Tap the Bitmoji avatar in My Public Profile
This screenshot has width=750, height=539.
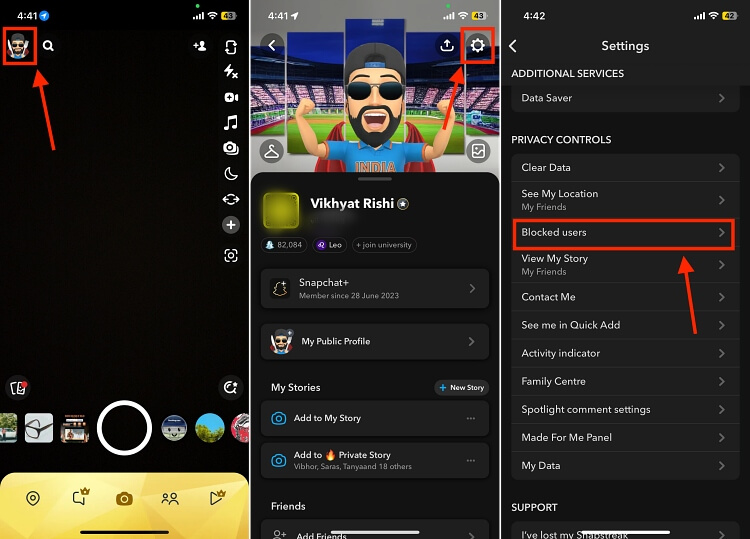click(282, 341)
